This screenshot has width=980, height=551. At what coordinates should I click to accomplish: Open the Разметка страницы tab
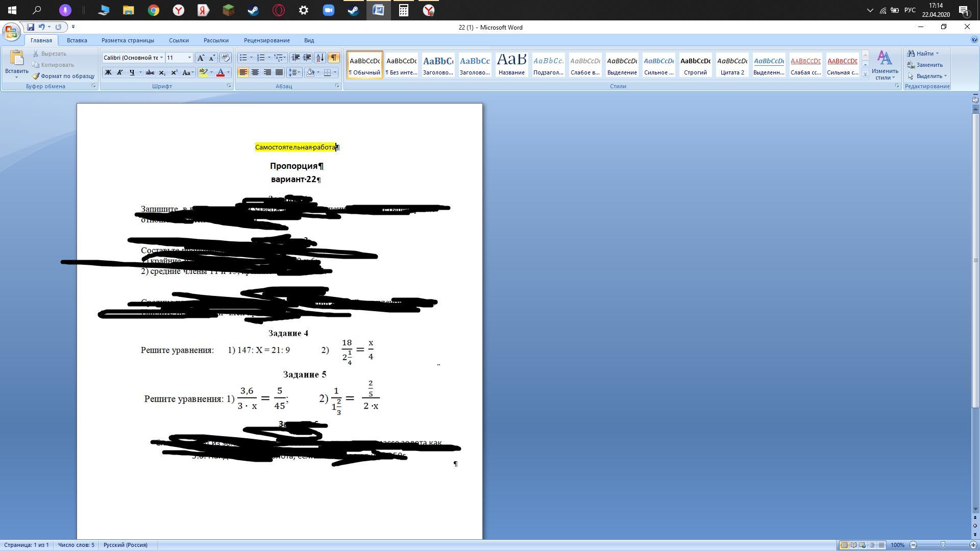128,40
